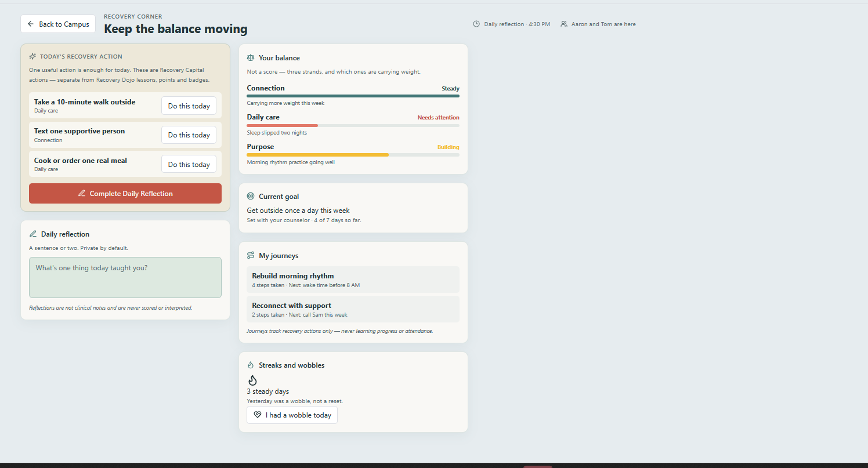This screenshot has height=468, width=868.
Task: Click the goal text Get outside once a day
Action: 298,211
